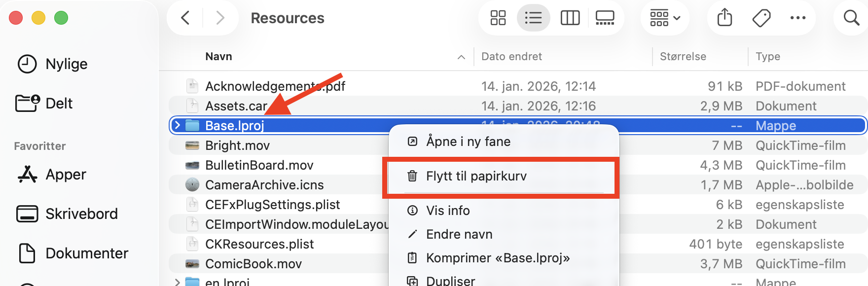Switch to icon view
The image size is (868, 286).
(x=498, y=18)
